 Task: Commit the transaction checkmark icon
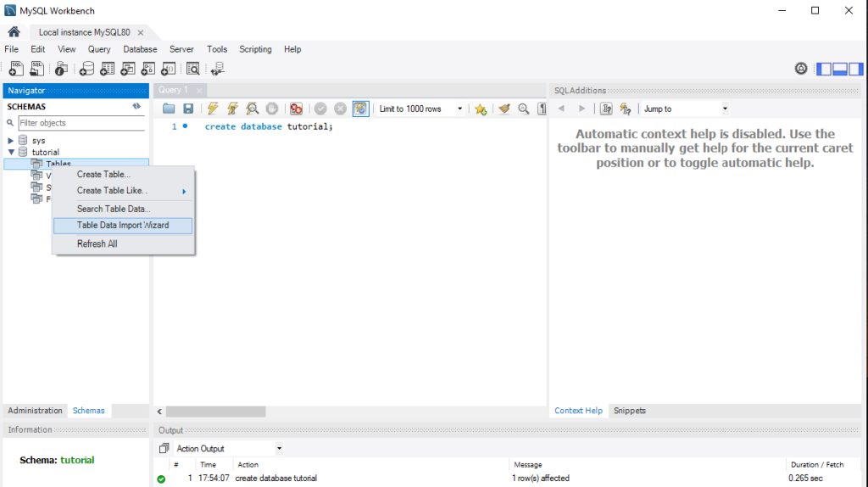pyautogui.click(x=320, y=109)
